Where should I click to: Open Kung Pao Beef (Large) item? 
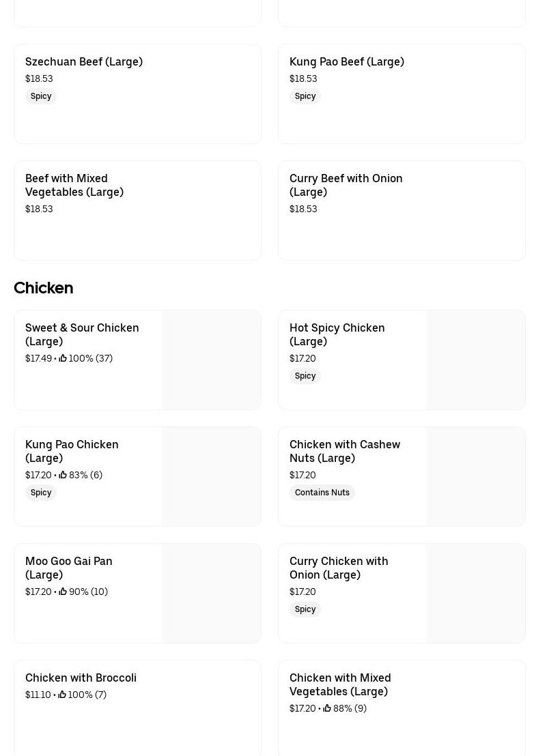point(347,61)
